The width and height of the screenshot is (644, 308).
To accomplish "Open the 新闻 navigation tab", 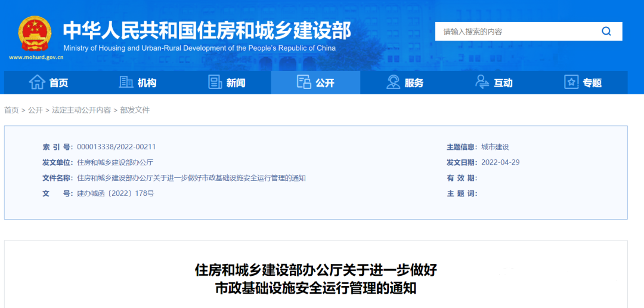I will coord(227,82).
